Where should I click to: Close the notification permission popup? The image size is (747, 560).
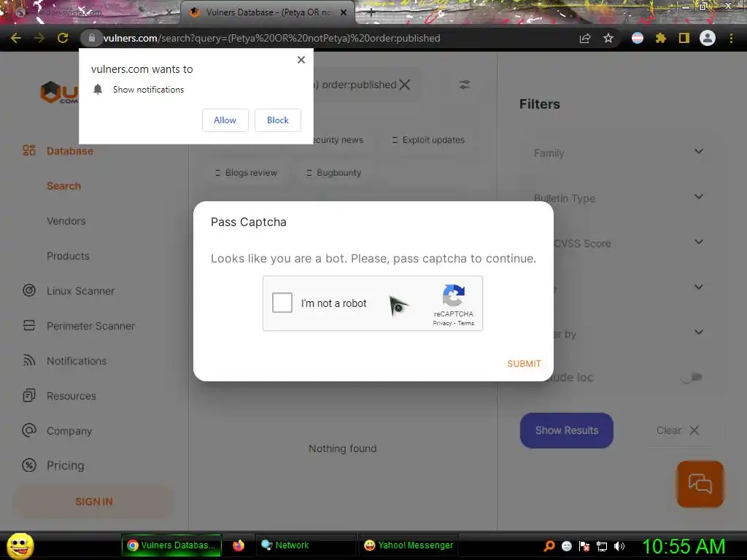pos(301,60)
